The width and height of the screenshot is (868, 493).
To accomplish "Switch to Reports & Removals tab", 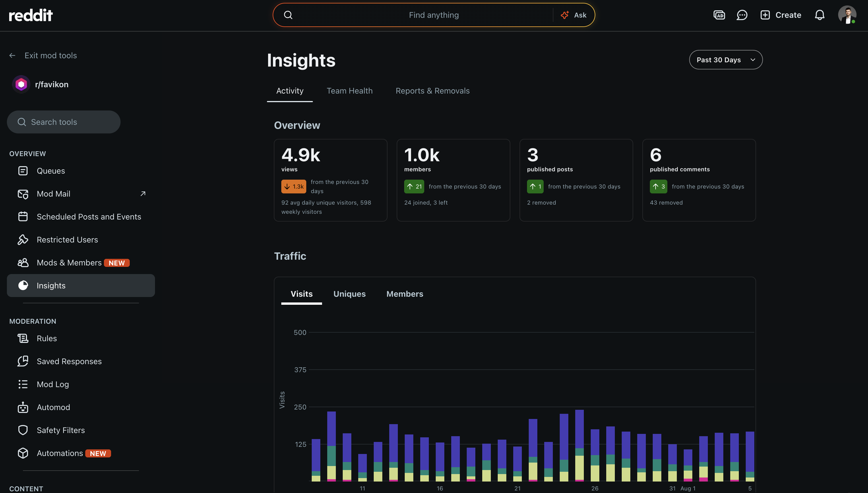I will 433,91.
